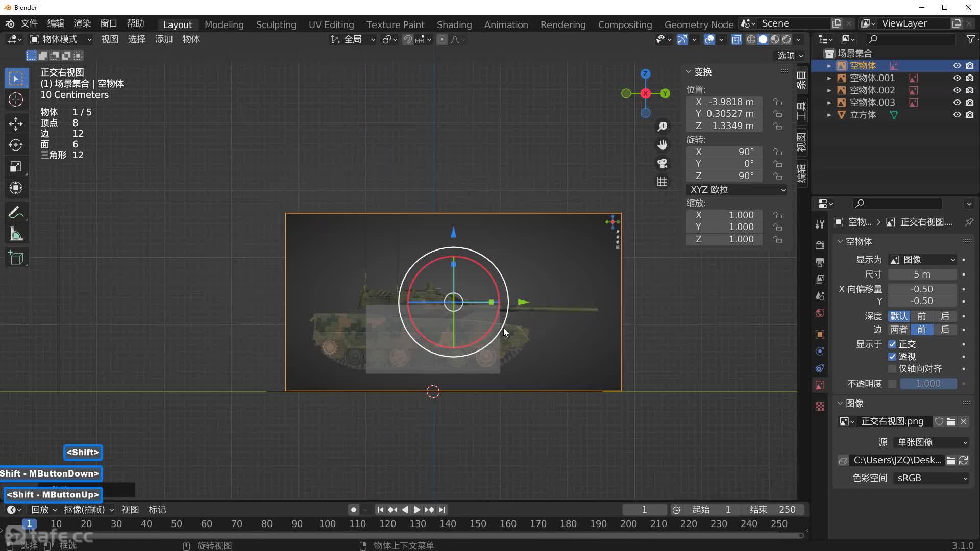Click the camera view icon
Image resolution: width=980 pixels, height=551 pixels.
click(663, 163)
